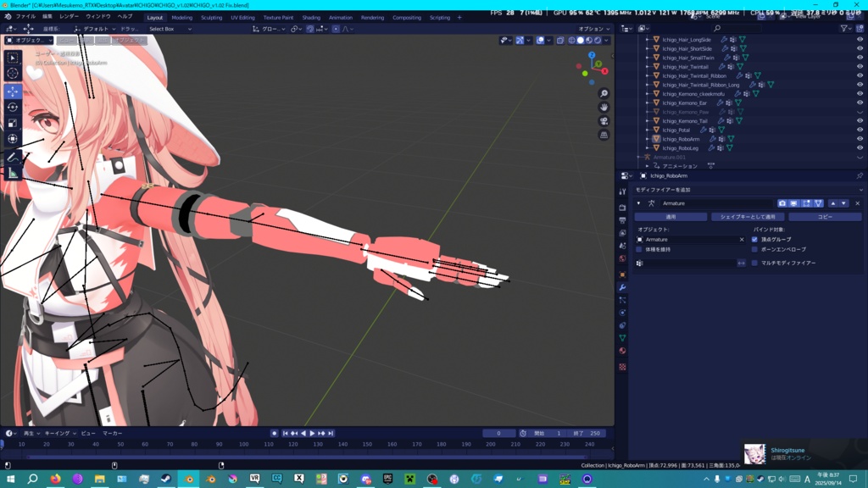
Task: Play the animation in the timeline
Action: [x=312, y=433]
